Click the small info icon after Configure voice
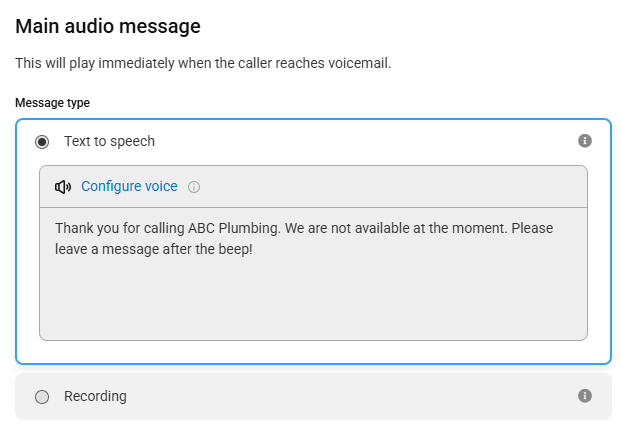621x432 pixels. 194,187
